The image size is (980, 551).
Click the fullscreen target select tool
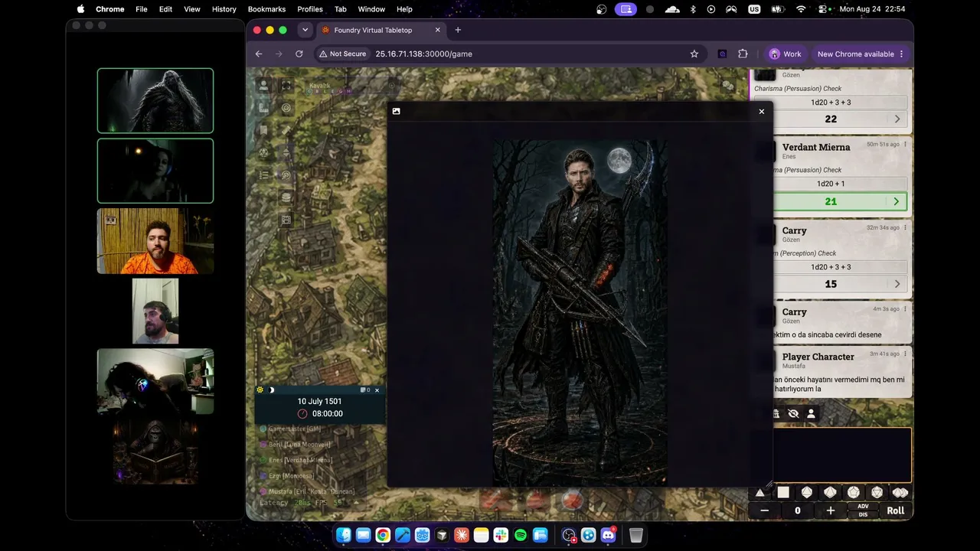click(x=286, y=86)
